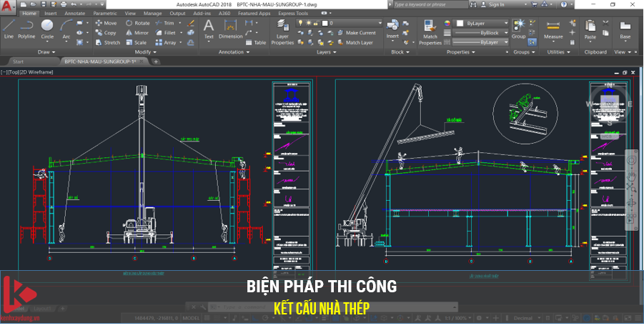Viewport: 644px width, 328px height.
Task: Open Layer Properties manager
Action: (x=282, y=33)
